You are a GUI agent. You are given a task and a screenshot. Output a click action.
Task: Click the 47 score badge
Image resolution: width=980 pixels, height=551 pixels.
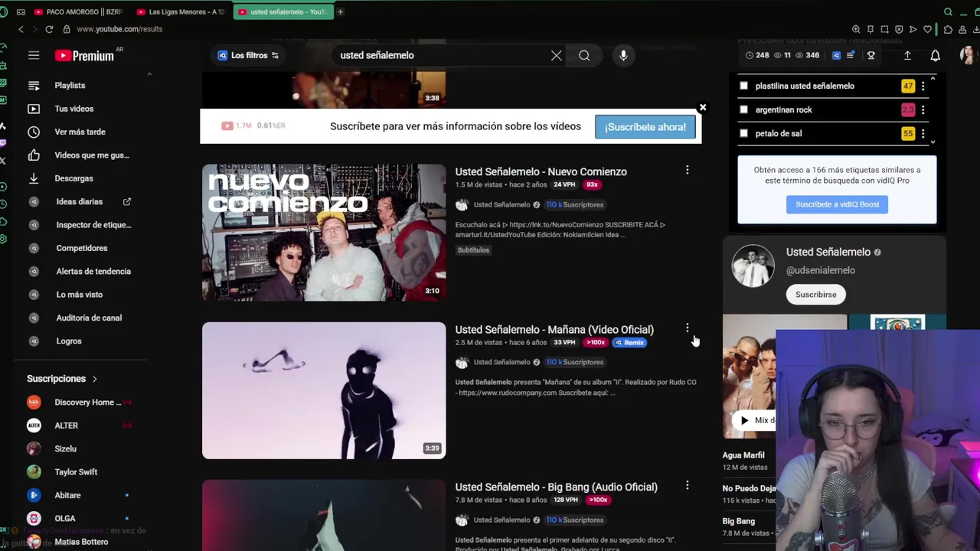(x=908, y=86)
